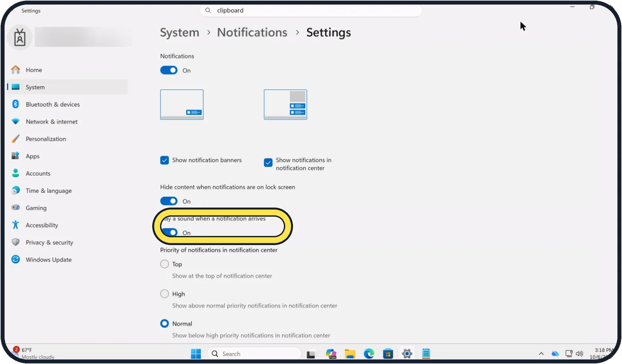Click the notification banner preview image
This screenshot has height=364, width=622.
(x=182, y=104)
